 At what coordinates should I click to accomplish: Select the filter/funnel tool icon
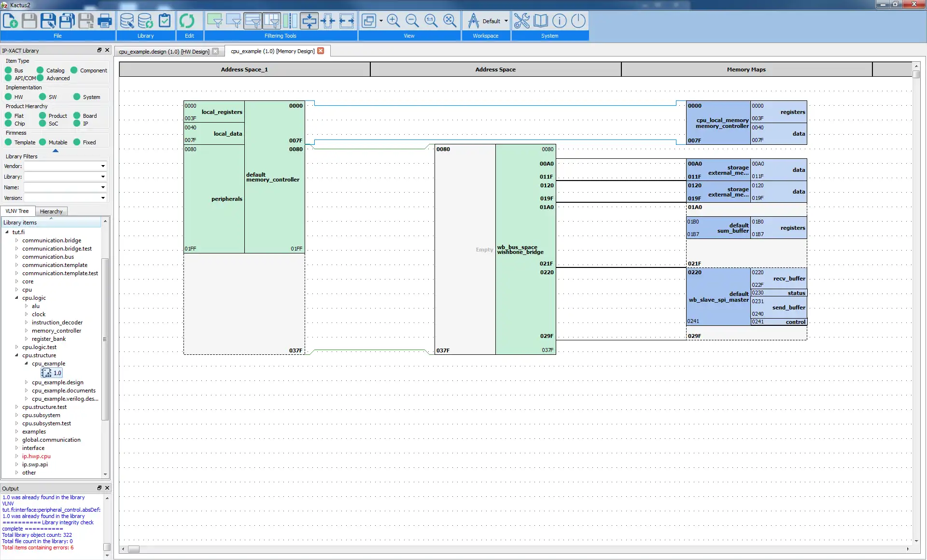click(x=215, y=21)
